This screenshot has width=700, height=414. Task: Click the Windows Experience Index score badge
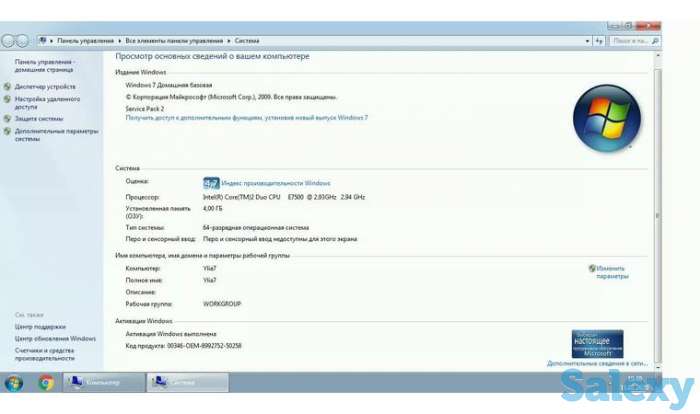coord(211,184)
